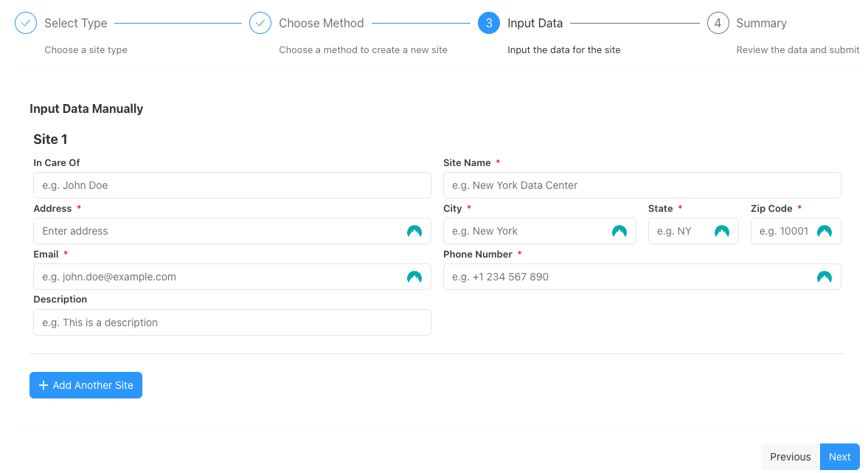Click the Select Type checkmark step icon
Viewport: 868px width, 473px height.
click(26, 23)
